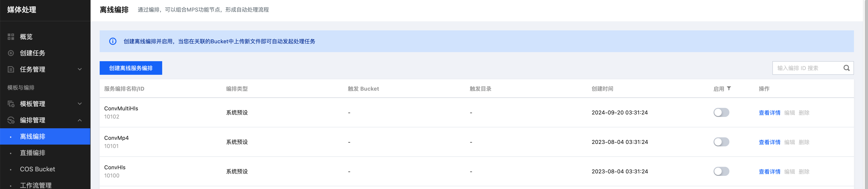Click the 创建任务 plus circle icon

(x=11, y=53)
